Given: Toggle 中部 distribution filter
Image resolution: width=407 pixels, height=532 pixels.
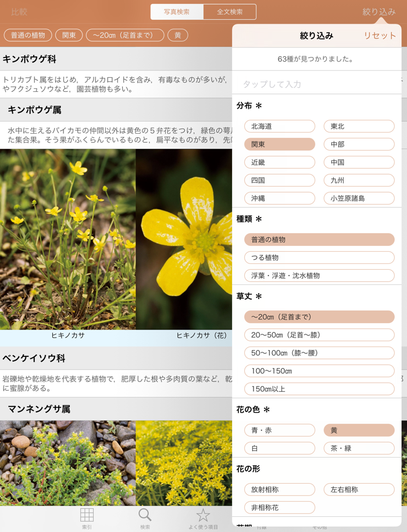Looking at the screenshot, I should click(x=359, y=144).
